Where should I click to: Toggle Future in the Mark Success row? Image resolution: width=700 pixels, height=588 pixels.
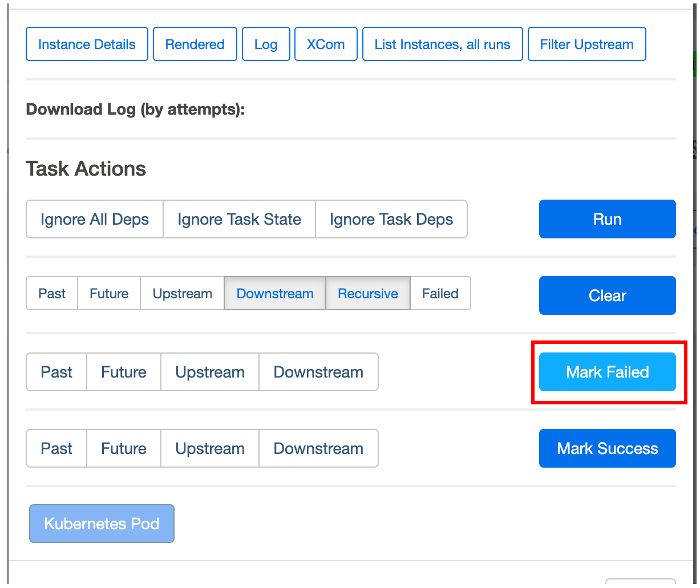coord(124,449)
